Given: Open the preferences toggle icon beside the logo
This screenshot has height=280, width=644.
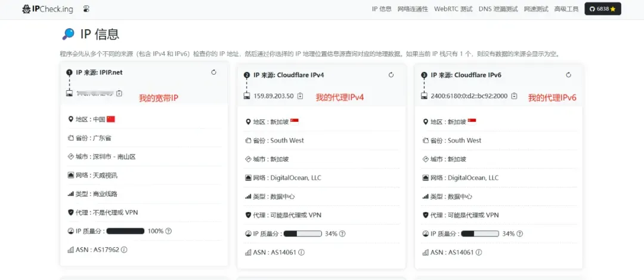Looking at the screenshot, I should coord(86,10).
